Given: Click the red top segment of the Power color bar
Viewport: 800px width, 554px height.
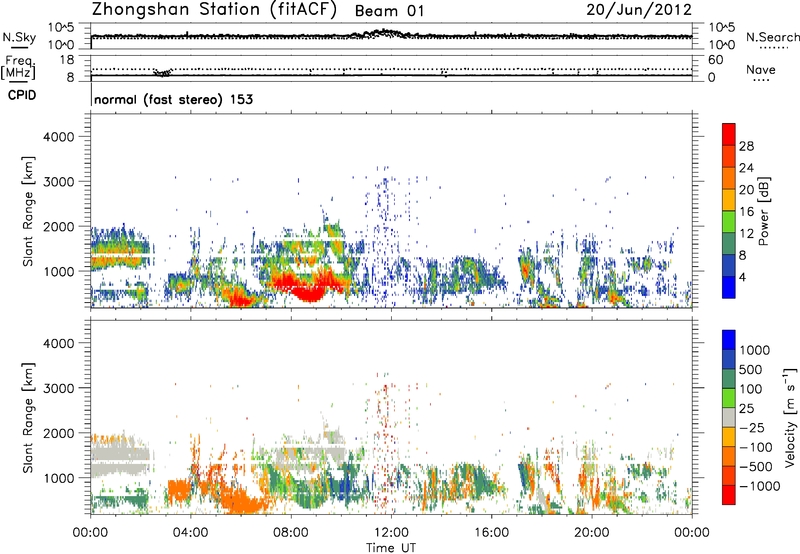Looking at the screenshot, I should (x=729, y=134).
